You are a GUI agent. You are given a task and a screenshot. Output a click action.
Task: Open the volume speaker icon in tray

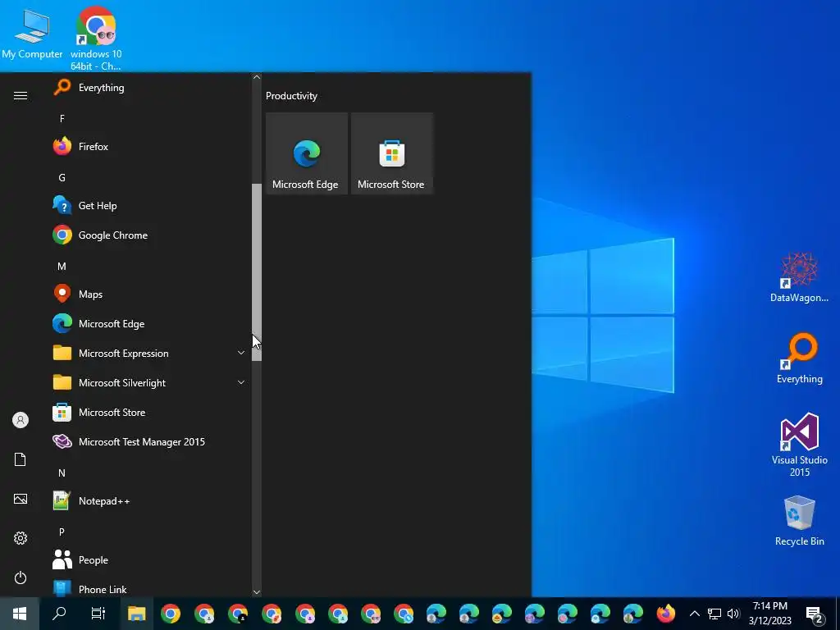click(733, 614)
